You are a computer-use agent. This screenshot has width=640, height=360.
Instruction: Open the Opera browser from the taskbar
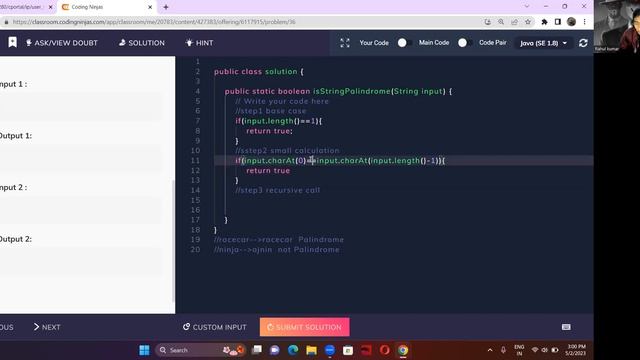coord(384,350)
